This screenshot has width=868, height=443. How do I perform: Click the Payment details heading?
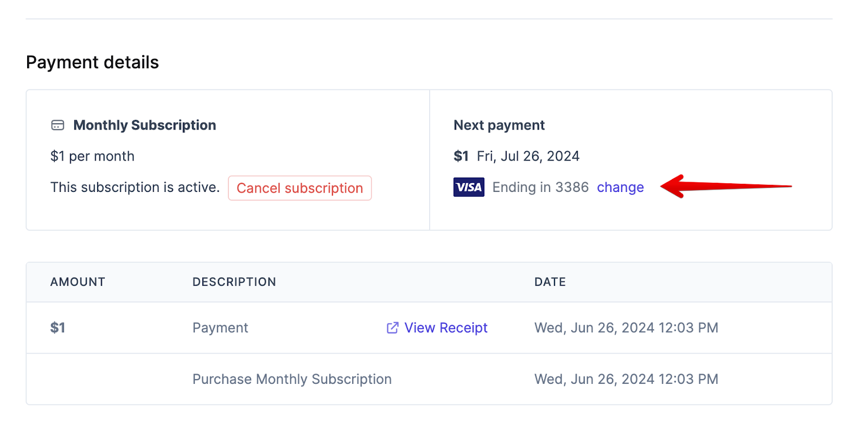coord(93,62)
